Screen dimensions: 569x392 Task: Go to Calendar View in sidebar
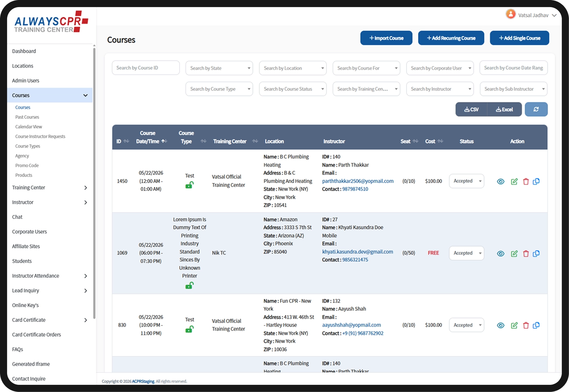[x=29, y=127]
